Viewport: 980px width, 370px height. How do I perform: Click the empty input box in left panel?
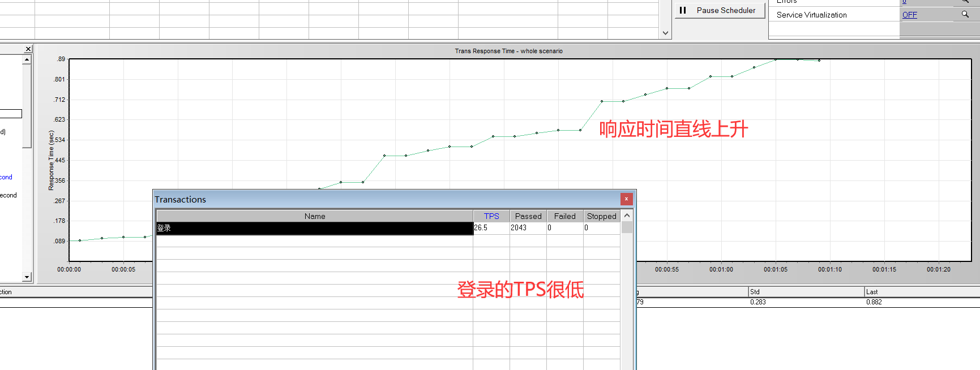pos(11,114)
